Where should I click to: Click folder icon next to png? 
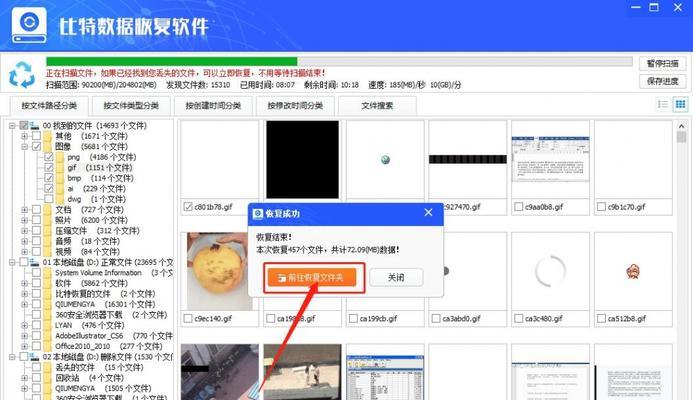click(60, 157)
